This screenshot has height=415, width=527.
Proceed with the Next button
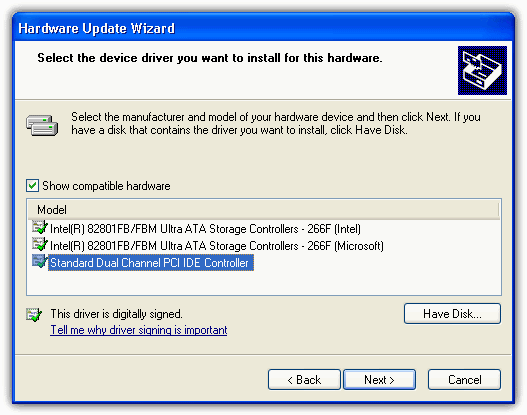click(379, 380)
